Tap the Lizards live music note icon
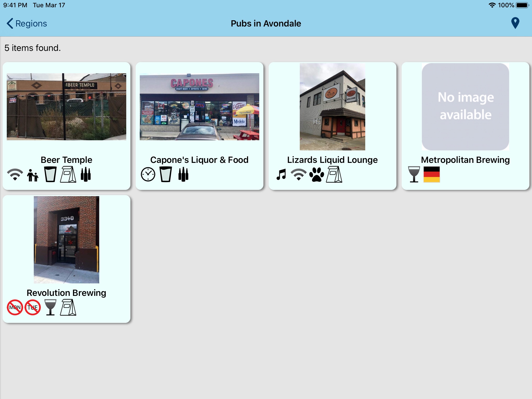 pos(281,174)
